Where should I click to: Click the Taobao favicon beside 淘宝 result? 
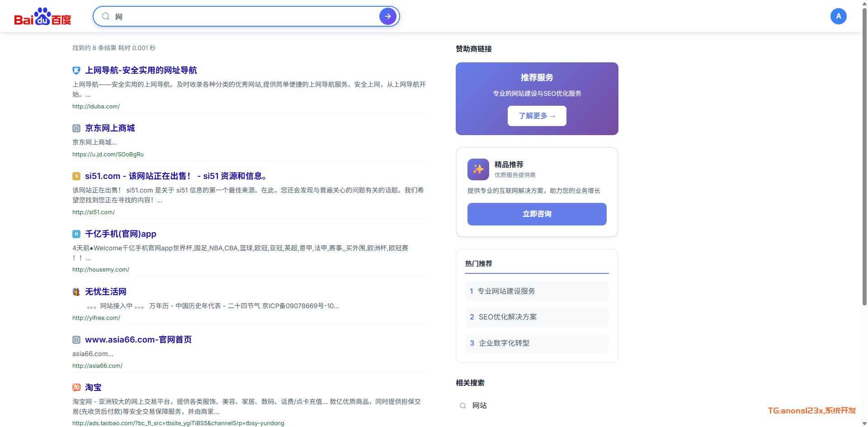76,388
